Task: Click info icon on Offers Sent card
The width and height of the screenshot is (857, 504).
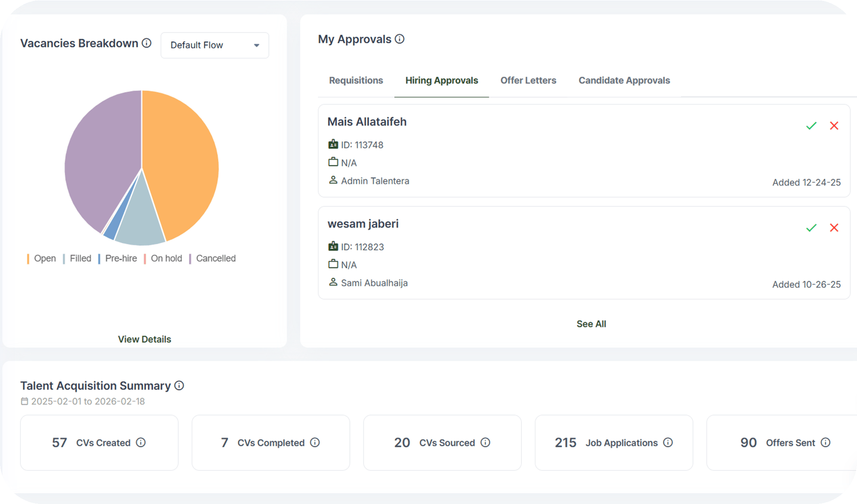Action: [825, 442]
